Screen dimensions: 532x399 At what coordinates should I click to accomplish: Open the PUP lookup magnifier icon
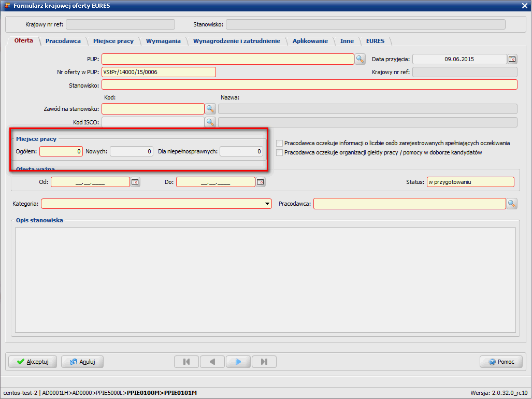pos(360,59)
